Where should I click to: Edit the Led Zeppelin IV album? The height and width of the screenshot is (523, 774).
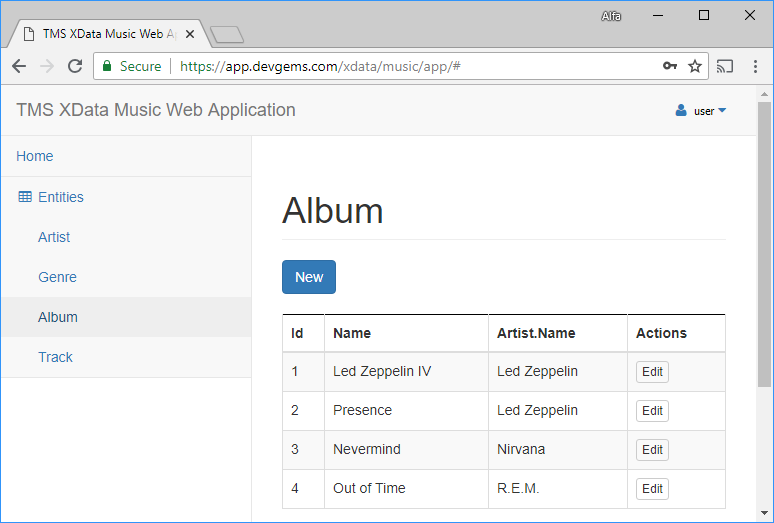pos(652,372)
